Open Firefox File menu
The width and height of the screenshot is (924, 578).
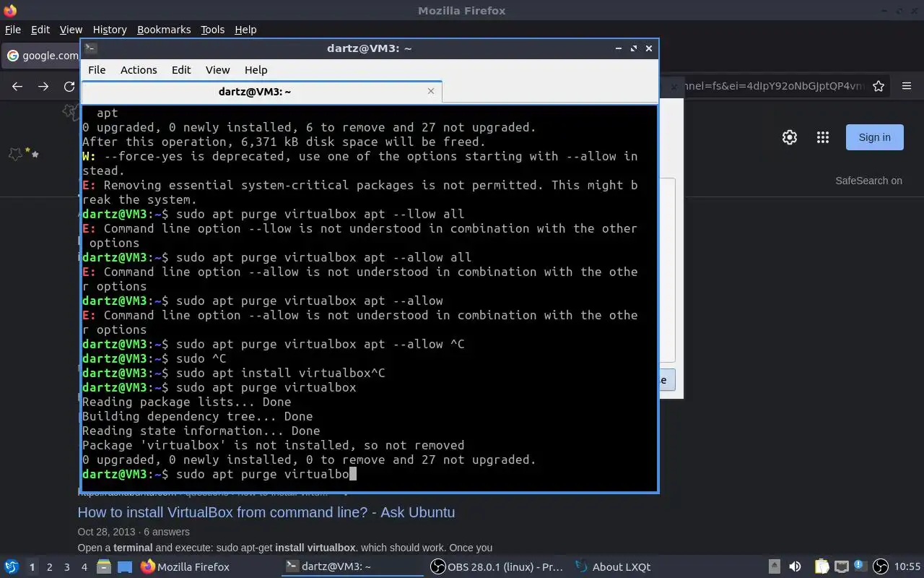point(12,30)
